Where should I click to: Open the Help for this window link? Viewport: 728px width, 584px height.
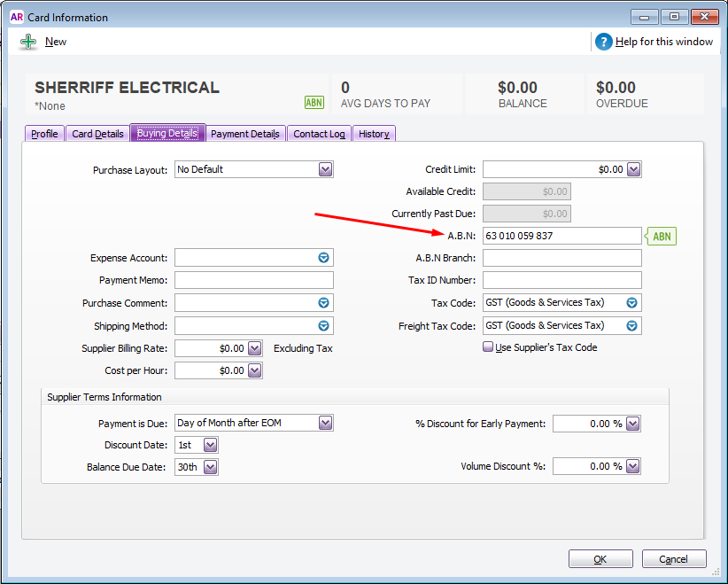664,42
